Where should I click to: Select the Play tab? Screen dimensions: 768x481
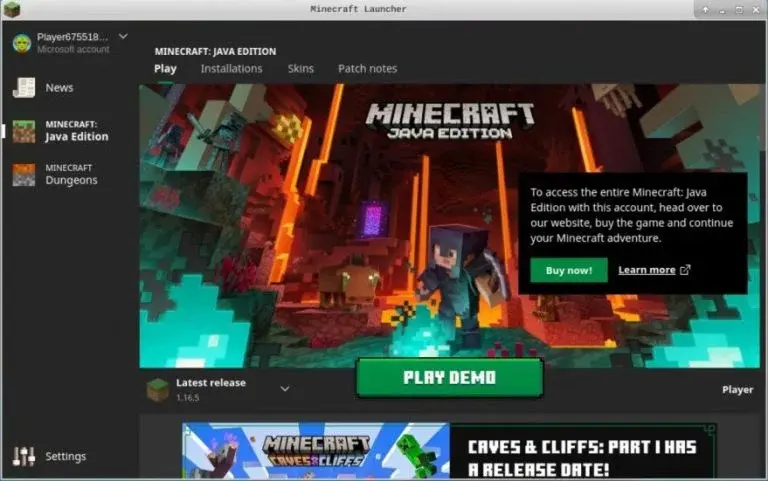(x=165, y=69)
